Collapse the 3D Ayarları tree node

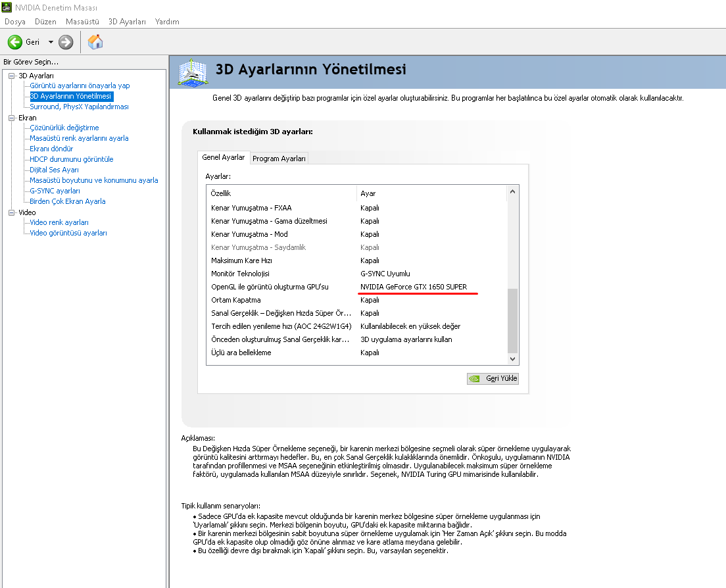12,76
